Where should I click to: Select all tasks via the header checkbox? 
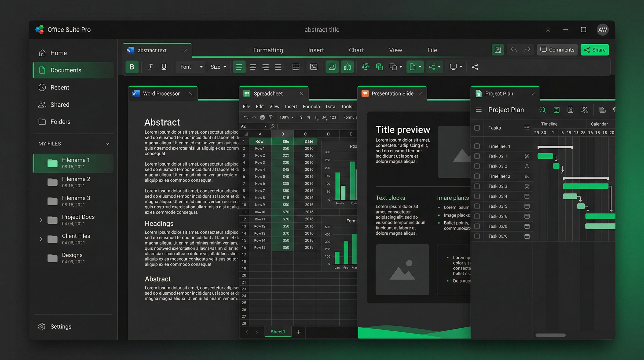pos(477,128)
